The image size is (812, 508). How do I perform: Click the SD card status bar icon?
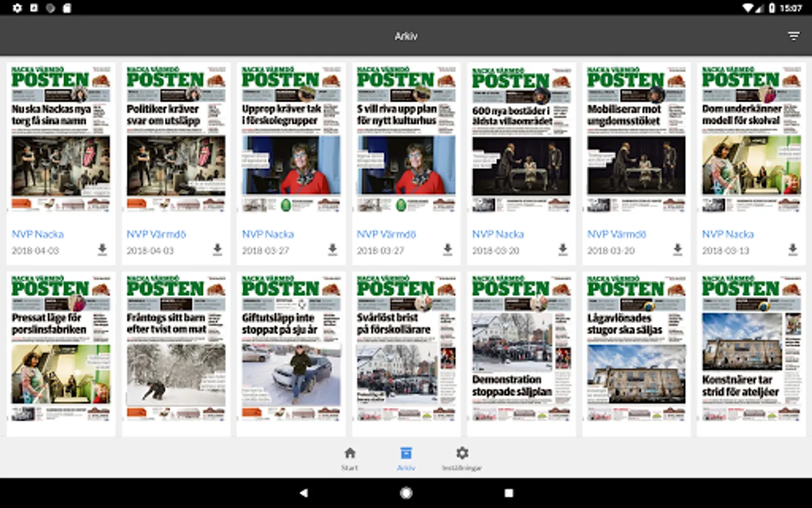click(x=67, y=8)
